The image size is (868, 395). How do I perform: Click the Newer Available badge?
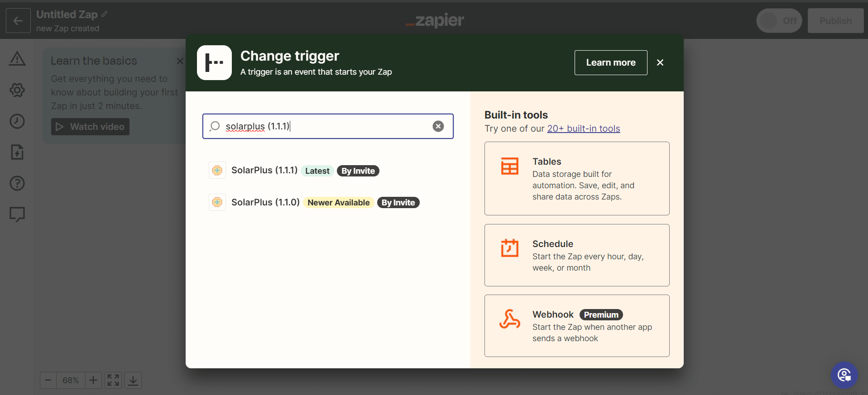(339, 203)
